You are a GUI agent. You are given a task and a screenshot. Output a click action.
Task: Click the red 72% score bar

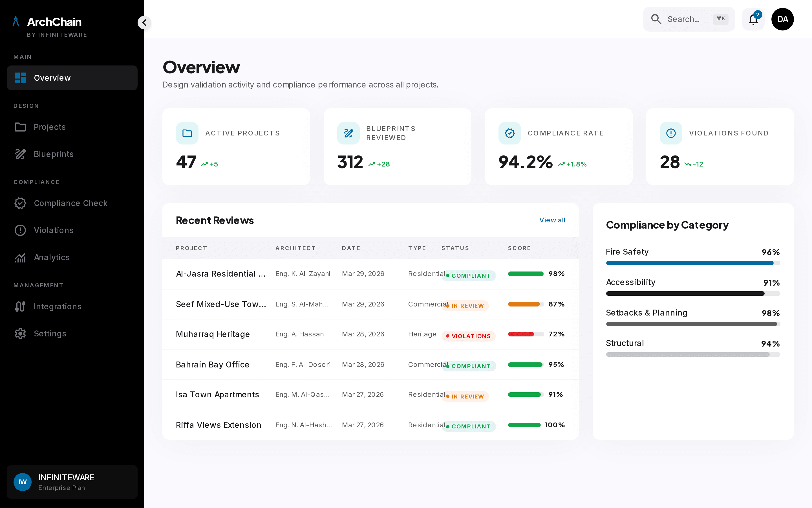(x=526, y=334)
